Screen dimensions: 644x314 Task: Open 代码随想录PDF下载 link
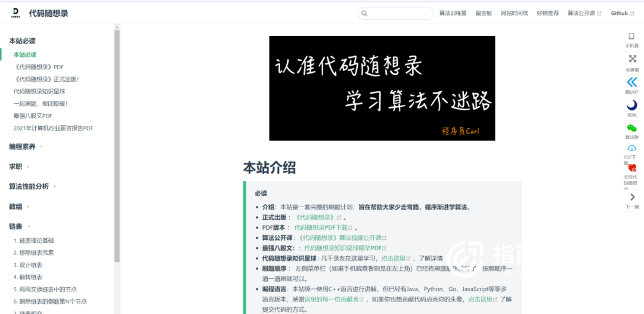pos(321,227)
